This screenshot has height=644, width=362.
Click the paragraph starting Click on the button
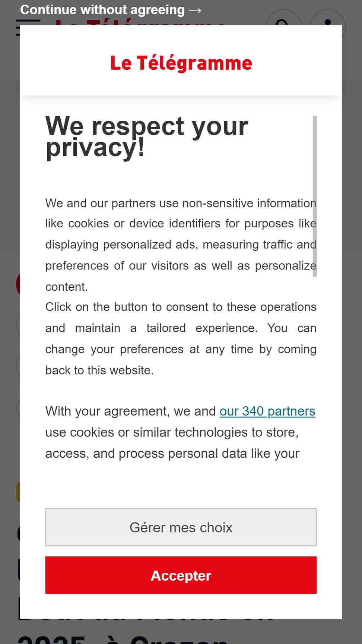point(181,338)
